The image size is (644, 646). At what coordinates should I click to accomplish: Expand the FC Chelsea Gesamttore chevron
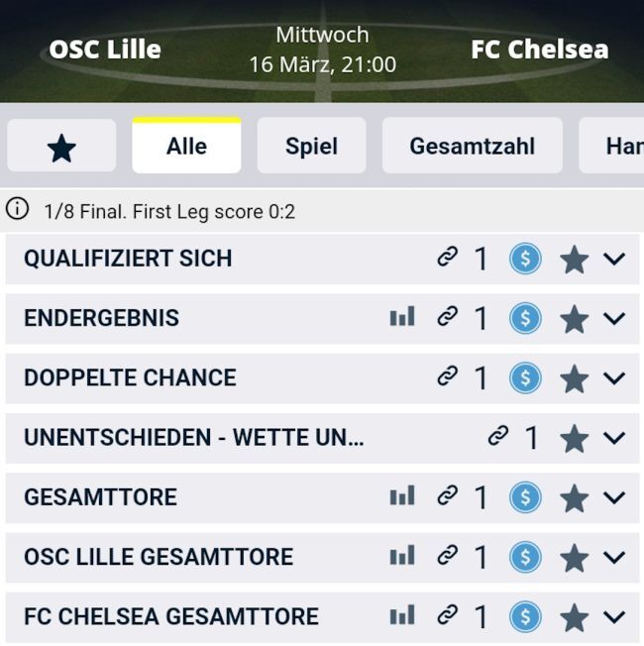tap(614, 616)
